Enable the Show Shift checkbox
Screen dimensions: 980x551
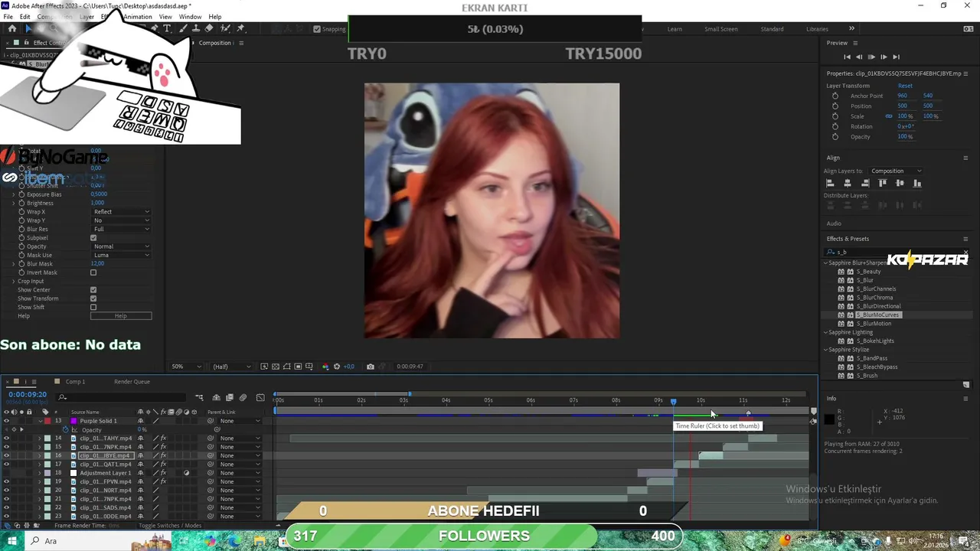point(93,307)
